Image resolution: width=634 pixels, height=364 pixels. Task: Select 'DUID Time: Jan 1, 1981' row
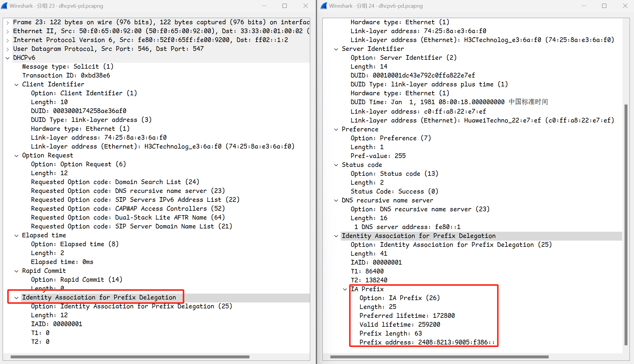click(449, 102)
